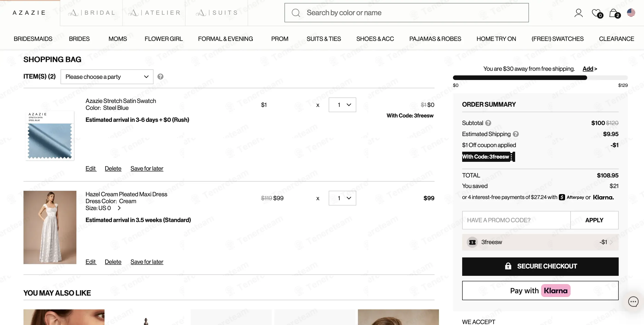Open help icon next to party dropdown

[x=160, y=77]
